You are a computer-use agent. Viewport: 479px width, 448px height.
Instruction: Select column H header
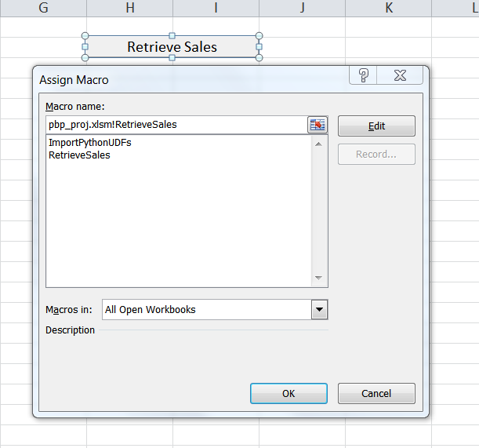click(130, 8)
